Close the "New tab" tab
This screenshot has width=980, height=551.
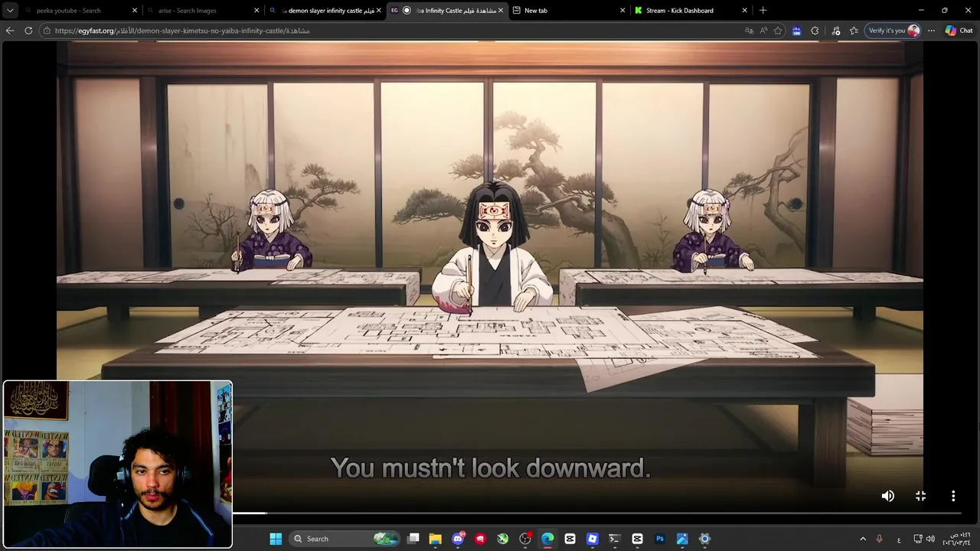point(622,11)
